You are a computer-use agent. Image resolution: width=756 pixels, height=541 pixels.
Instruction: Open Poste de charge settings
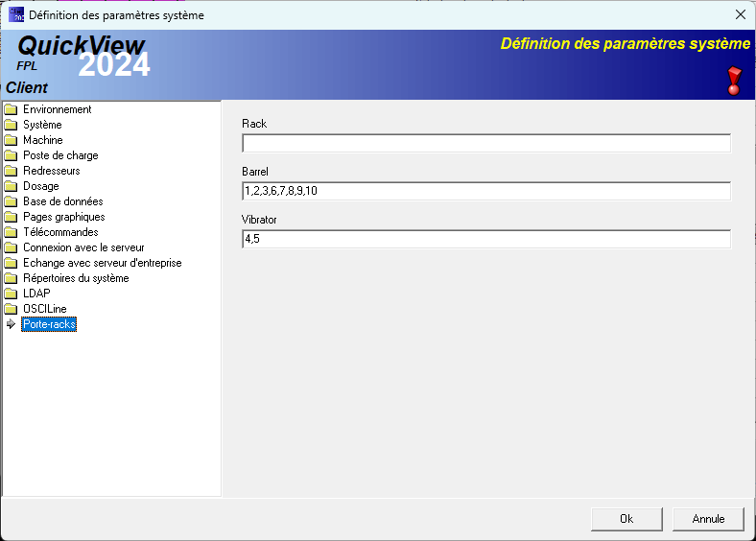pyautogui.click(x=60, y=155)
